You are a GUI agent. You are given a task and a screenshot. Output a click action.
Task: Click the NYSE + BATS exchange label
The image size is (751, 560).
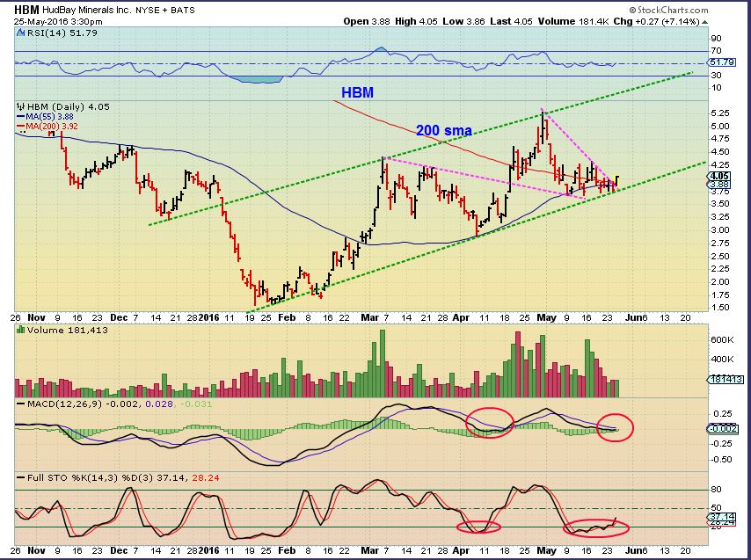coord(165,10)
